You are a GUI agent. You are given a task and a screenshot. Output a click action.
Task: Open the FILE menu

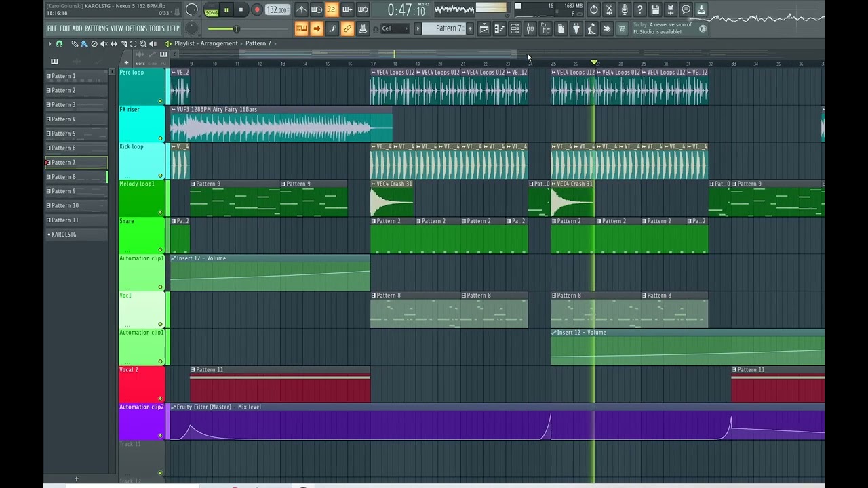click(x=52, y=28)
